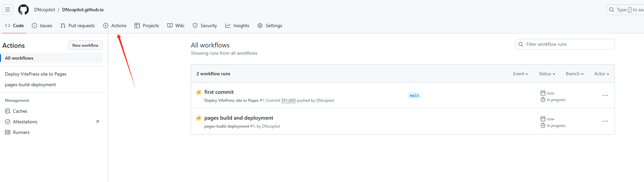Viewport: 644px width, 182px height.
Task: Click the '2 workflow runs' text
Action: coord(213,74)
